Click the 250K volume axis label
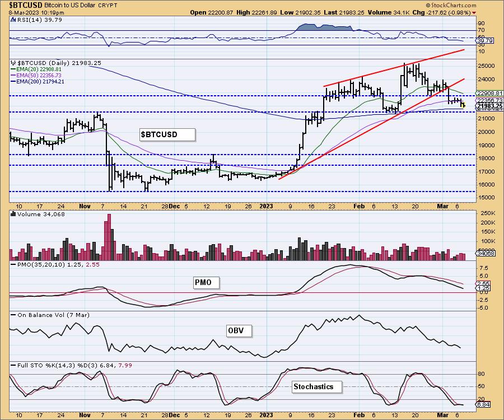Image resolution: width=504 pixels, height=420 pixels. [x=487, y=213]
